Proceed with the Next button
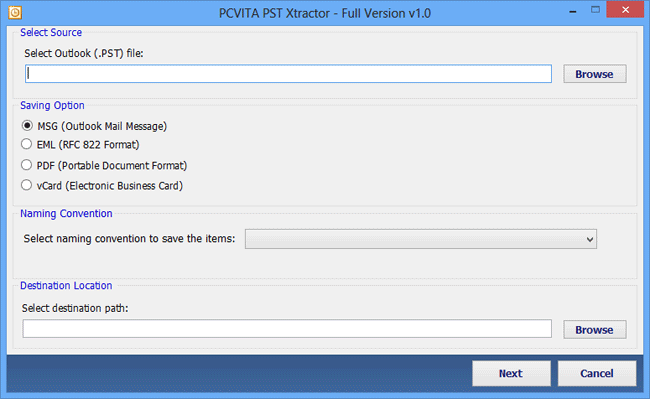The height and width of the screenshot is (399, 650). pyautogui.click(x=511, y=373)
